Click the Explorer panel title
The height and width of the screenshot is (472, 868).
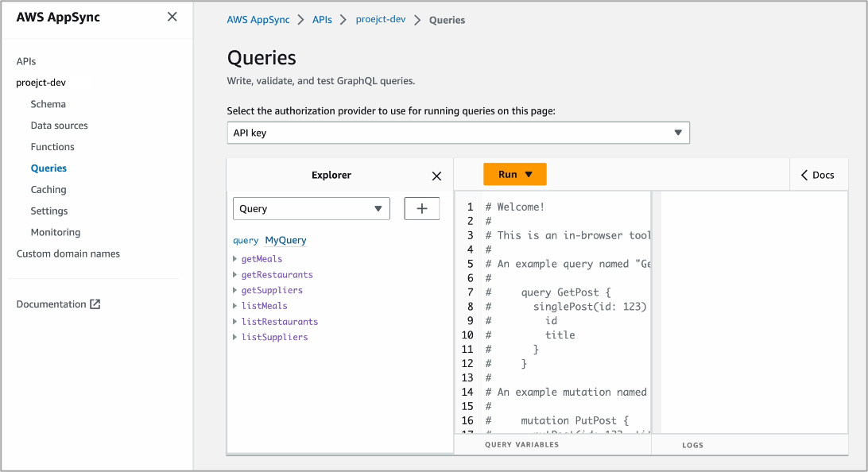[331, 175]
